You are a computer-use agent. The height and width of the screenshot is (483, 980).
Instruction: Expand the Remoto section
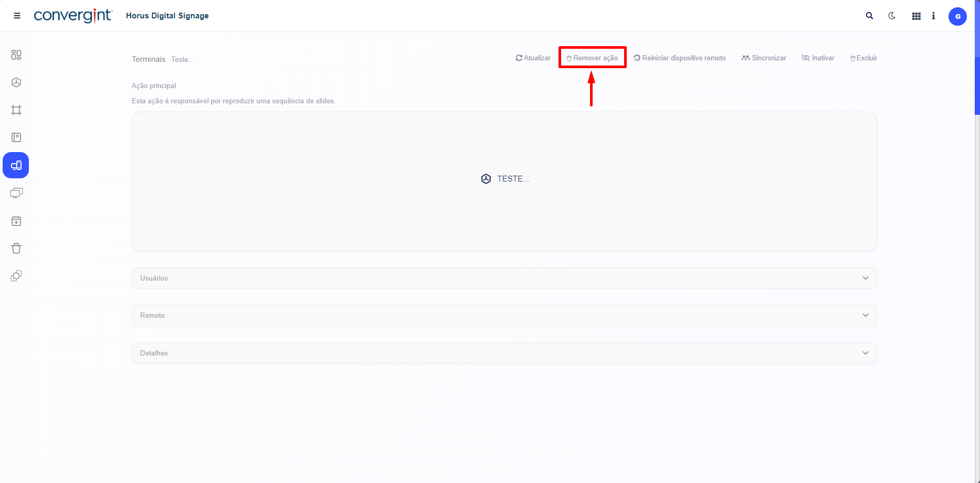(504, 315)
